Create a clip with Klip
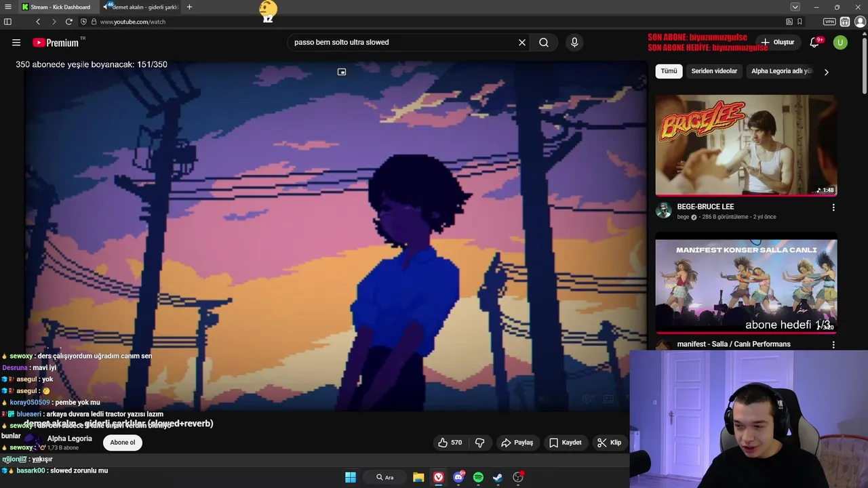This screenshot has height=488, width=868. tap(609, 443)
